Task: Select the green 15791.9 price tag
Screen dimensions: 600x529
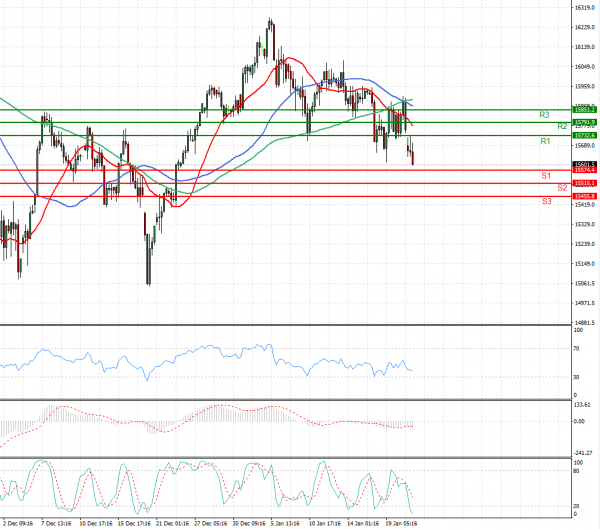Action: click(584, 122)
